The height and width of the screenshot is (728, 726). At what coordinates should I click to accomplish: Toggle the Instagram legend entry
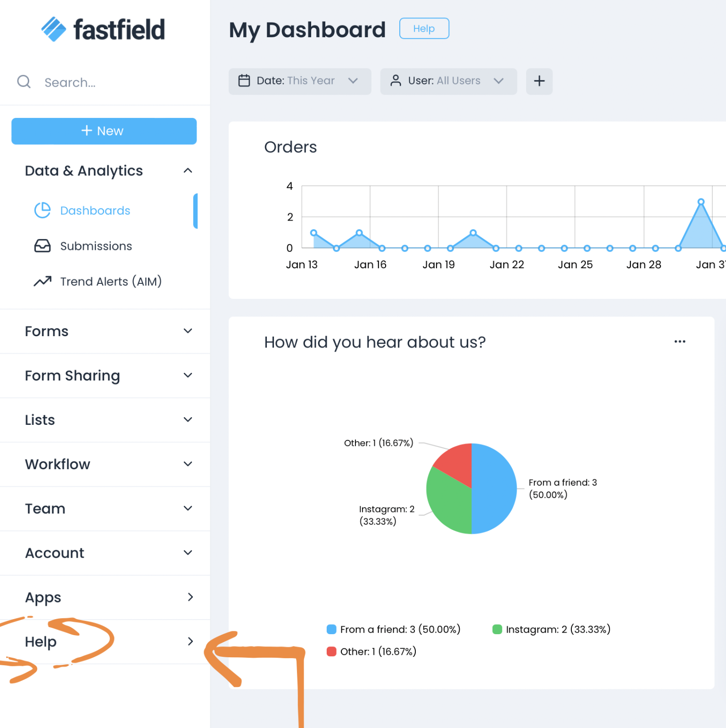[x=552, y=629]
